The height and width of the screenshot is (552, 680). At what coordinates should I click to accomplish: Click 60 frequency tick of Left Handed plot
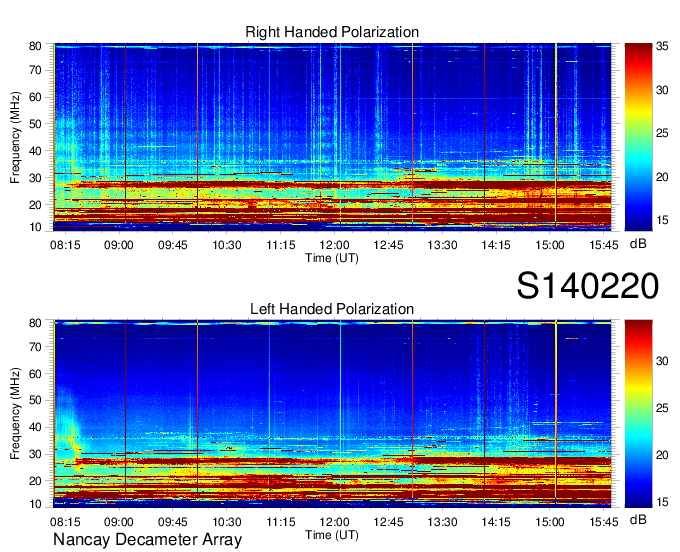[x=35, y=374]
